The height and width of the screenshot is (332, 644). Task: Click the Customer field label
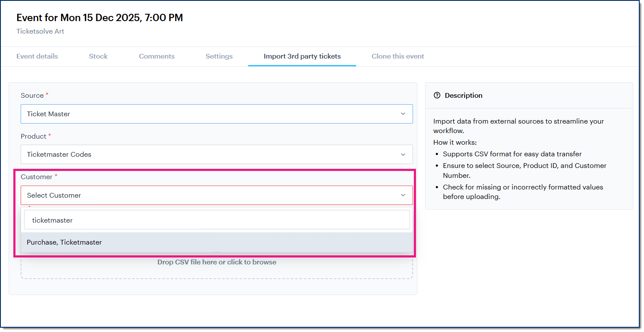37,177
